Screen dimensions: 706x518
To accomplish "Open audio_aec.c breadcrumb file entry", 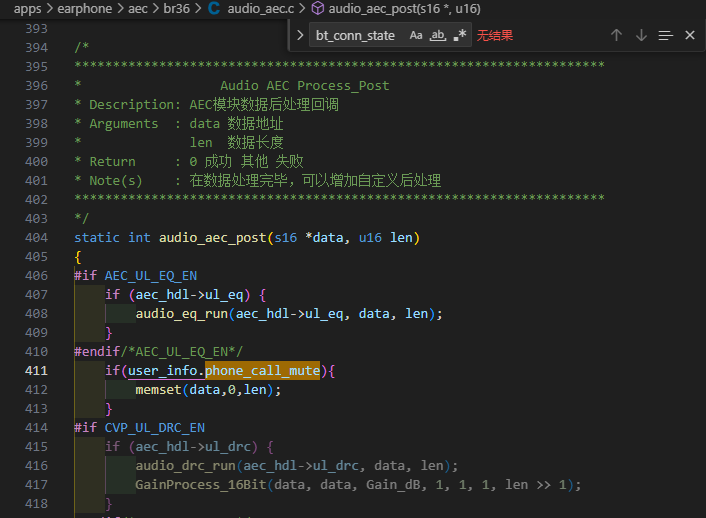I will coord(261,9).
